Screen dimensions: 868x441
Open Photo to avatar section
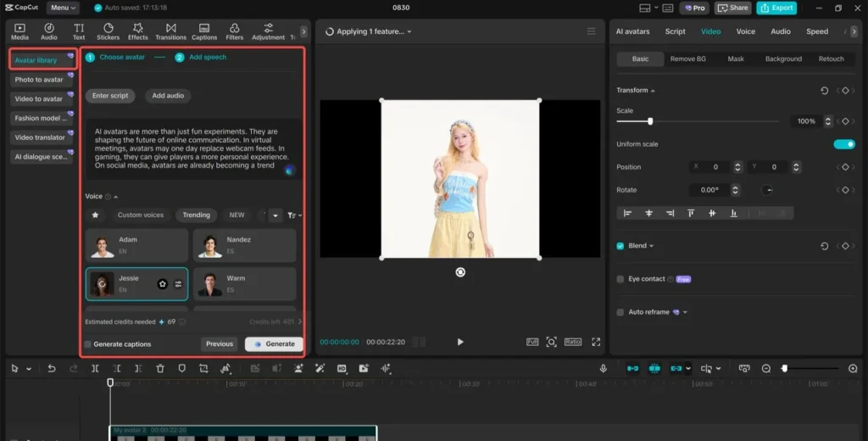pyautogui.click(x=41, y=80)
